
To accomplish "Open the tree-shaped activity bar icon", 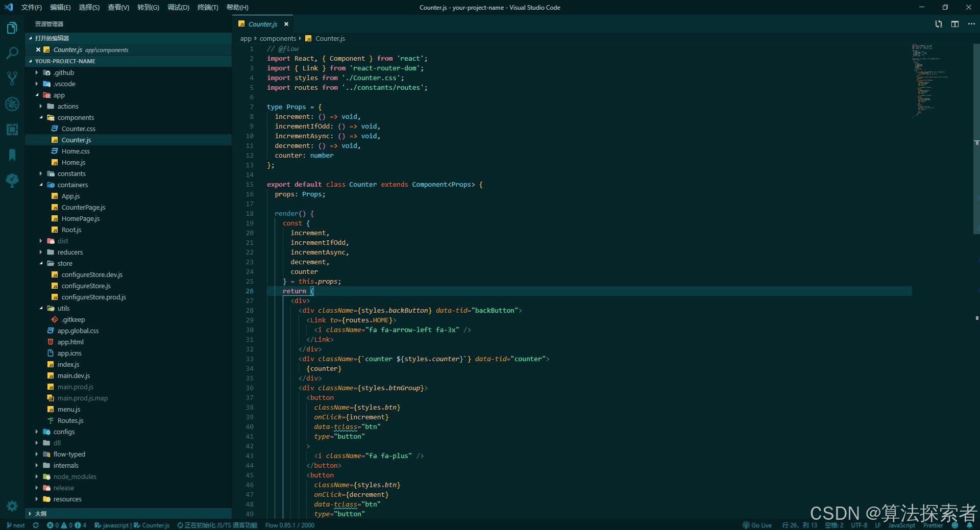I will coord(12,180).
